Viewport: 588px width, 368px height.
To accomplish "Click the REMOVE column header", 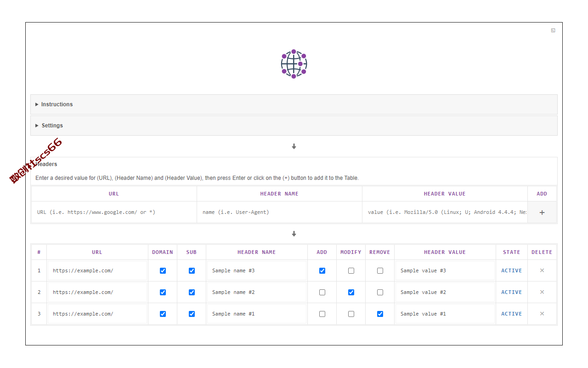I will 380,252.
